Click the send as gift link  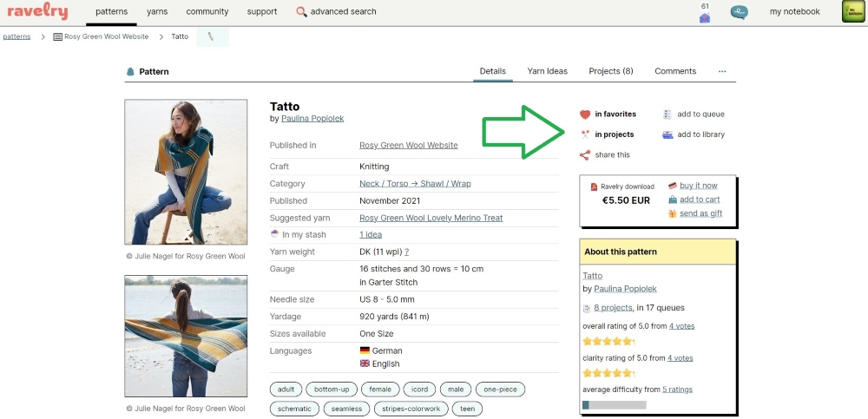pos(700,213)
